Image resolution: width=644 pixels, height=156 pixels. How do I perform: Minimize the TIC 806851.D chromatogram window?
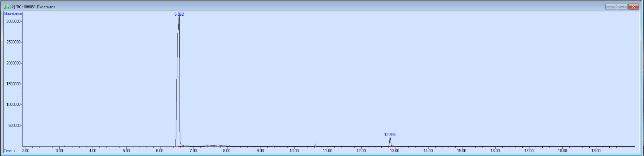click(x=610, y=7)
